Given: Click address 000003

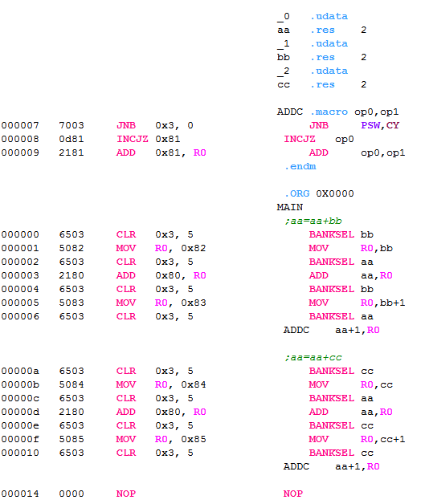Looking at the screenshot, I should pos(20,275).
